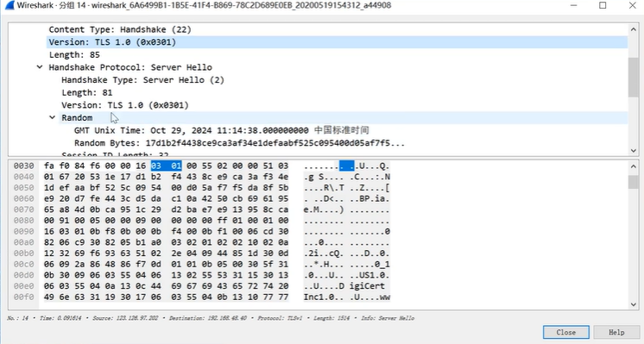
Task: Click hex offset 00c0 row label
Action: coord(24,264)
